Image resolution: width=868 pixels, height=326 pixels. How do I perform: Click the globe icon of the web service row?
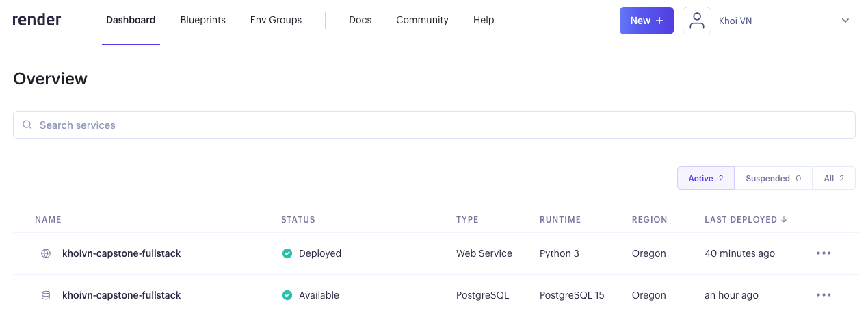[x=46, y=253]
